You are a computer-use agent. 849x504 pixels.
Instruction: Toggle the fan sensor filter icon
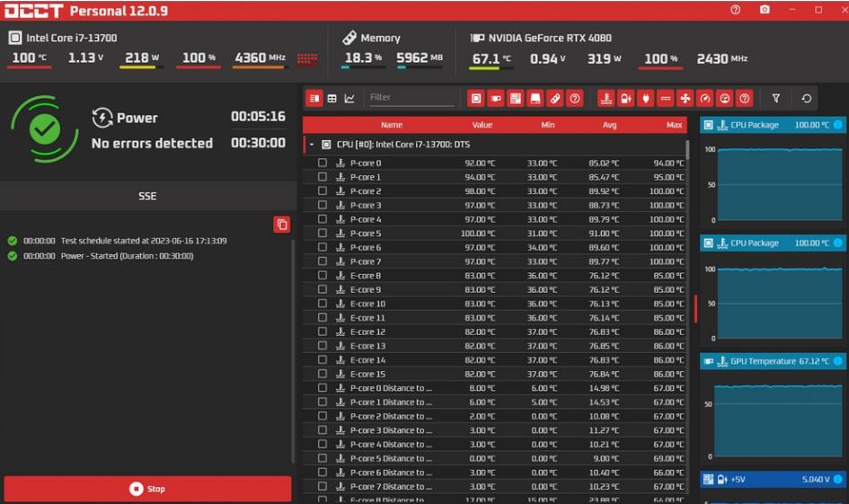click(685, 98)
